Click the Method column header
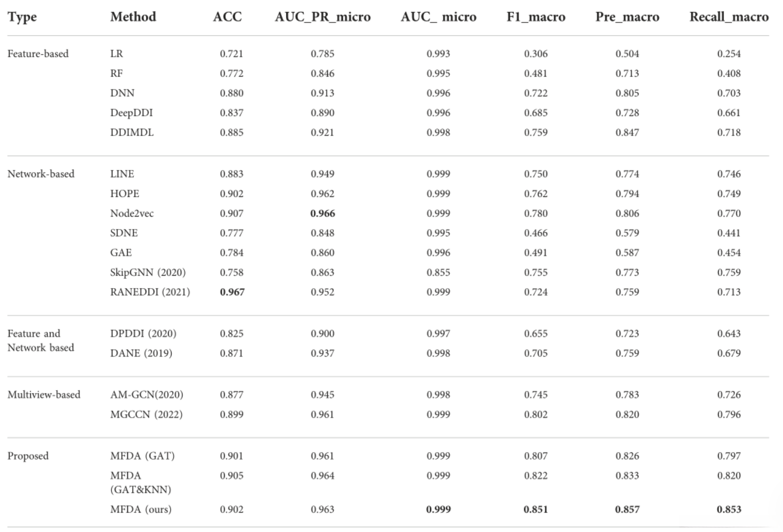 [133, 17]
